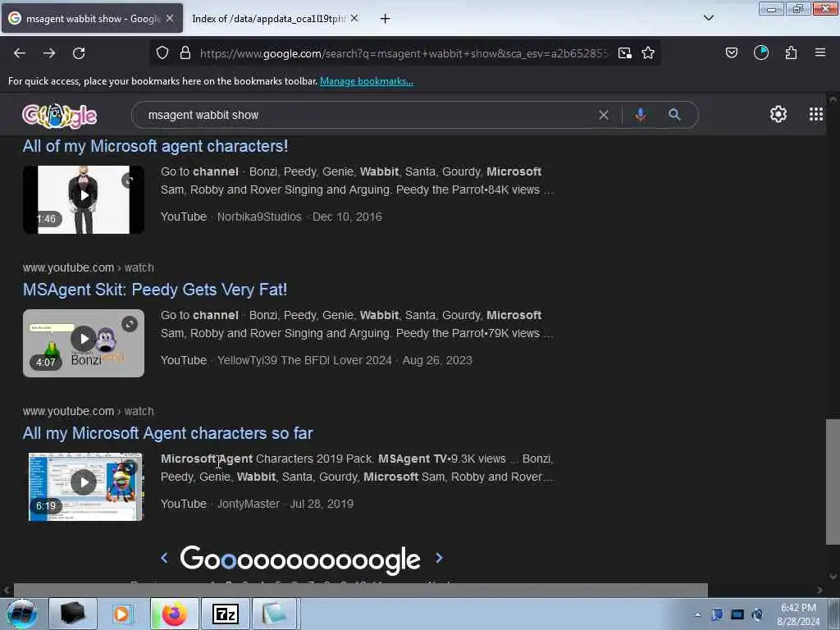
Task: Close the msagent wabbit show tab
Action: point(170,18)
